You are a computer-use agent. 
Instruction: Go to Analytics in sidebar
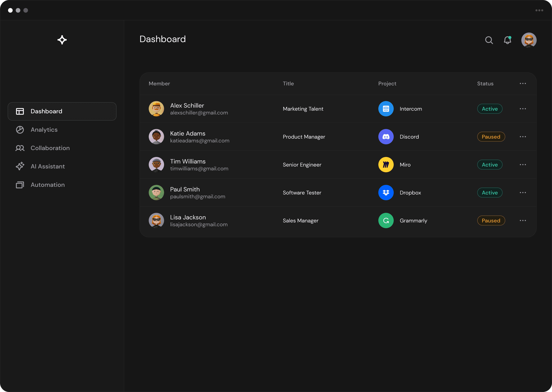click(x=44, y=130)
